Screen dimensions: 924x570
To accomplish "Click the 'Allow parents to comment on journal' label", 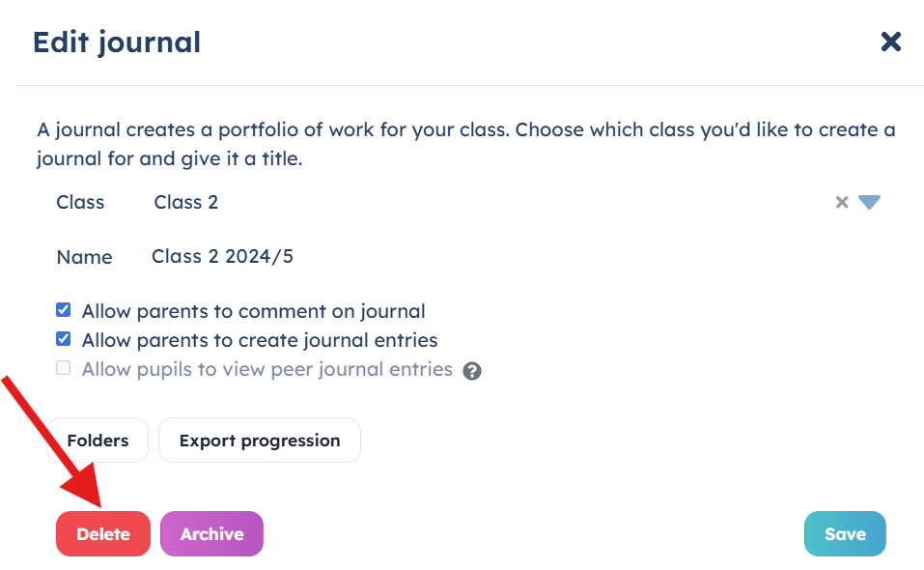I will pos(253,311).
